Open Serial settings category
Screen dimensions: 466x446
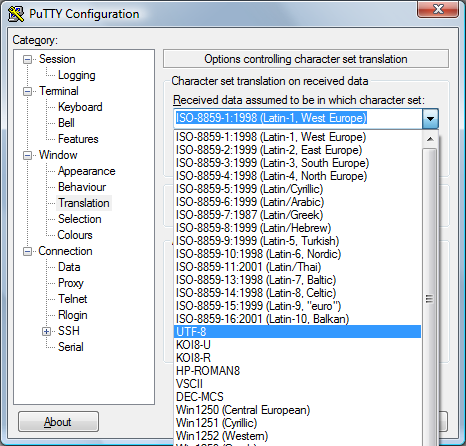point(71,347)
